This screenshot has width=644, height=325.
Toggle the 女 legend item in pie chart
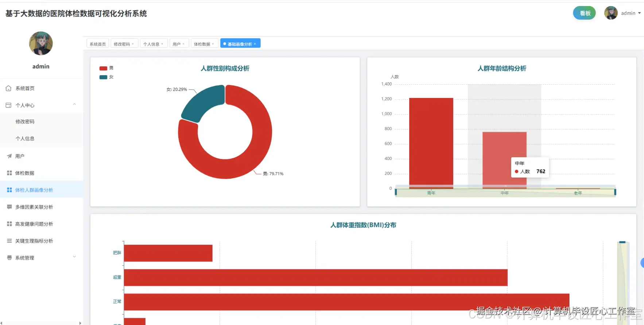tap(106, 77)
